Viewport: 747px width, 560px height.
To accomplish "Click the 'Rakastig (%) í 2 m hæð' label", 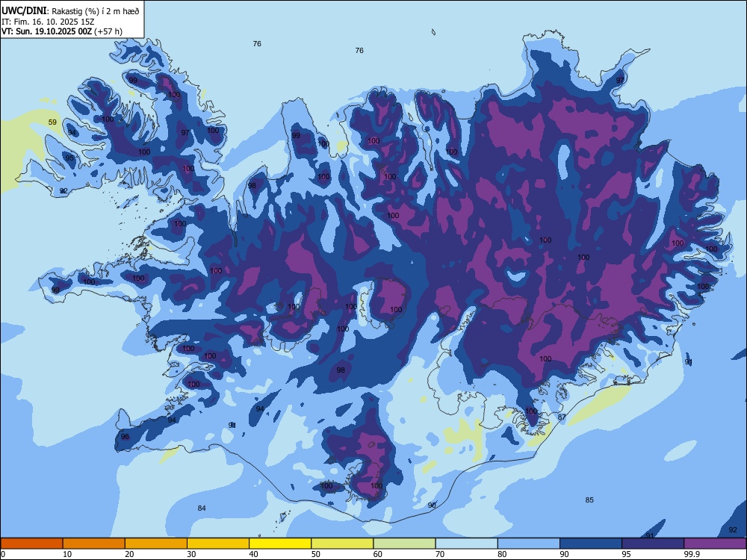I will click(x=96, y=11).
